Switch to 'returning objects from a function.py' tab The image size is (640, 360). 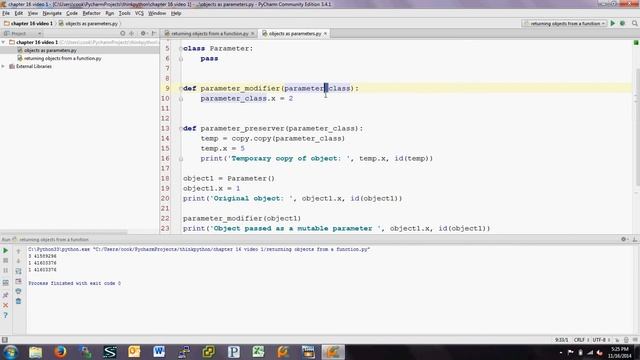click(x=209, y=33)
